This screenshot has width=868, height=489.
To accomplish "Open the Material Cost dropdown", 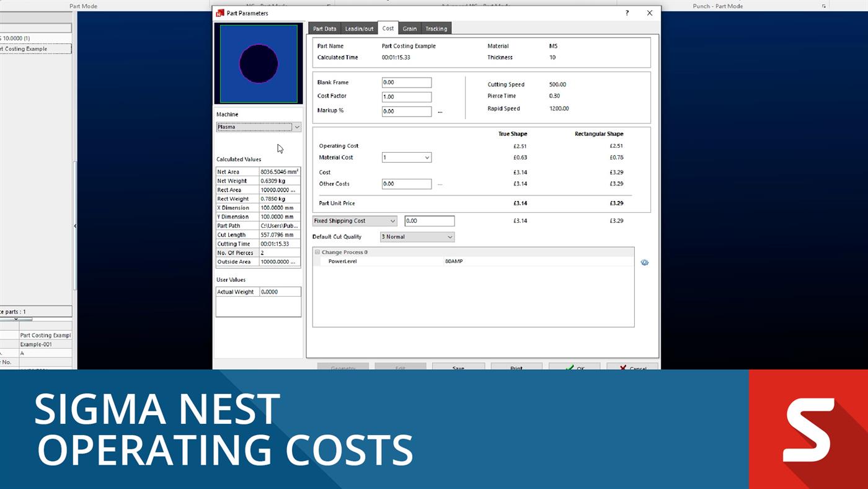I will 425,157.
